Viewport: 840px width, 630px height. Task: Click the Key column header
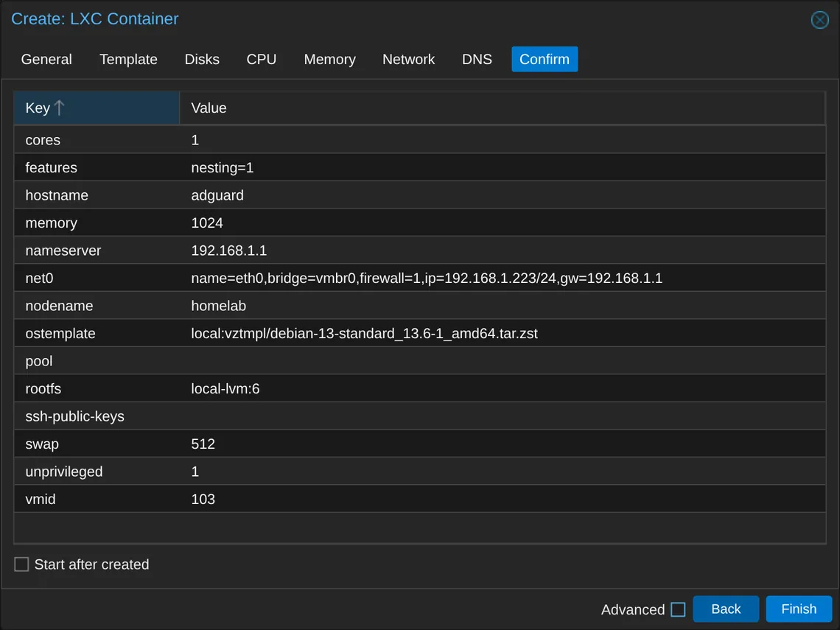(97, 108)
